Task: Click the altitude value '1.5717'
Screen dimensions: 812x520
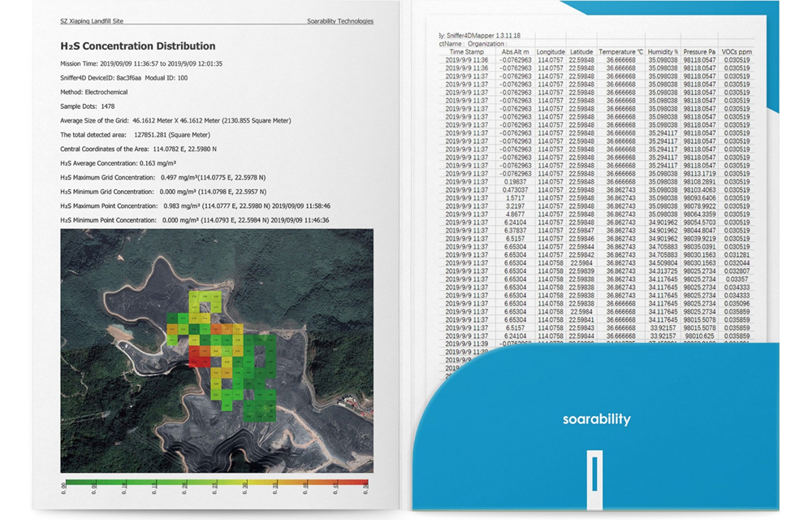Action: (516, 198)
